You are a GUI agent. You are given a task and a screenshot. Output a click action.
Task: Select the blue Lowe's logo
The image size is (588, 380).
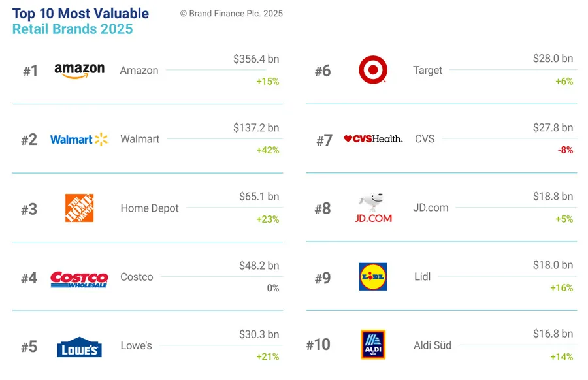79,347
